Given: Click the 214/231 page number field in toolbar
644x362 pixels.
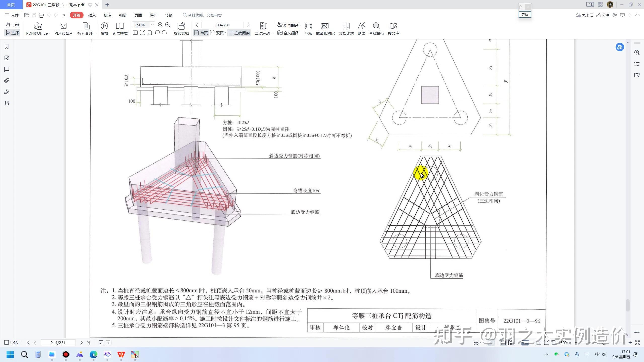Looking at the screenshot, I should coord(222,25).
